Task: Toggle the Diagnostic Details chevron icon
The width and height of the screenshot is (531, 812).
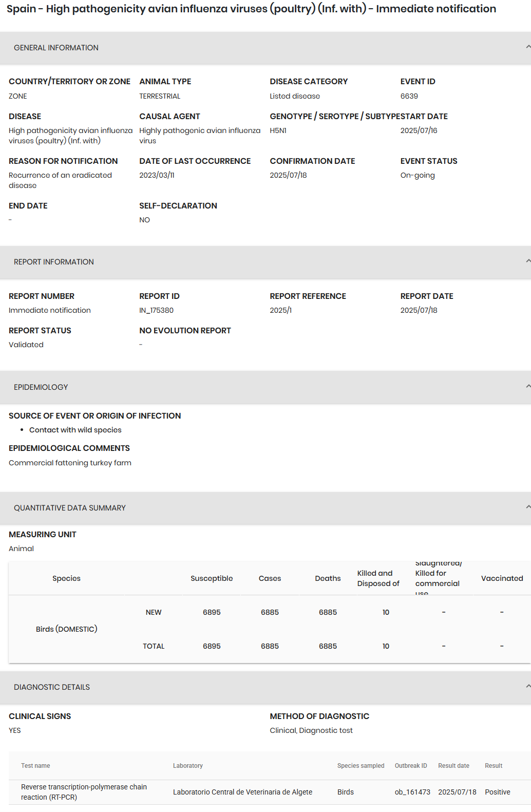Action: point(527,687)
